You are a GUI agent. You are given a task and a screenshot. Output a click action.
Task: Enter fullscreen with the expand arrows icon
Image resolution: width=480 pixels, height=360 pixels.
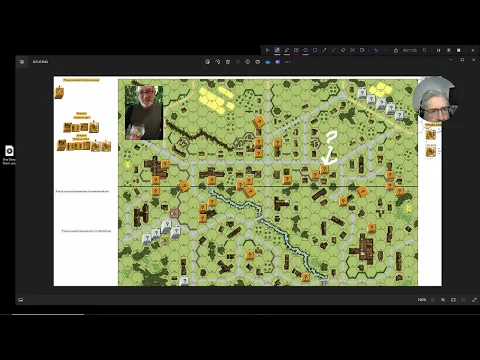474,300
